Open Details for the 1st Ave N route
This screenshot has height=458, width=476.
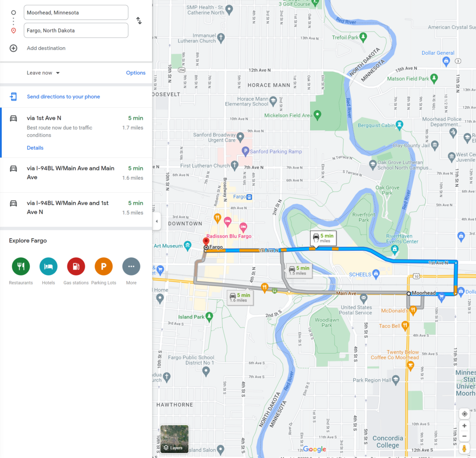coord(35,148)
